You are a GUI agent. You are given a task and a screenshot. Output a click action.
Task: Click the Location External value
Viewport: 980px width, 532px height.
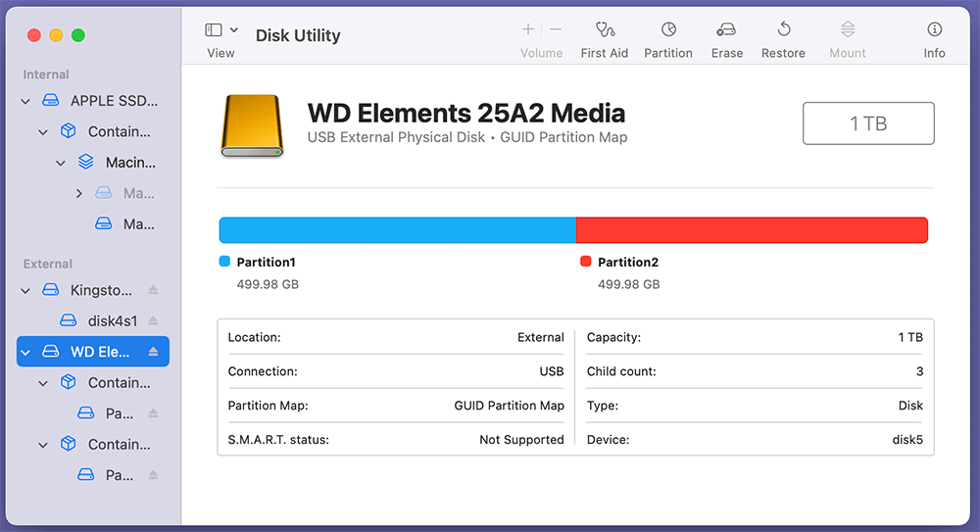pos(541,338)
